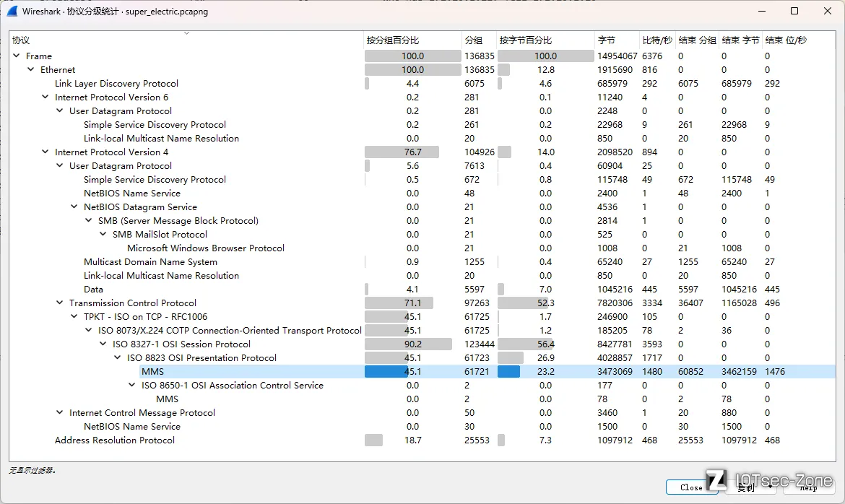Collapse ISO 8327-1 OSI Session Protocol node
The image size is (845, 504).
click(x=103, y=344)
